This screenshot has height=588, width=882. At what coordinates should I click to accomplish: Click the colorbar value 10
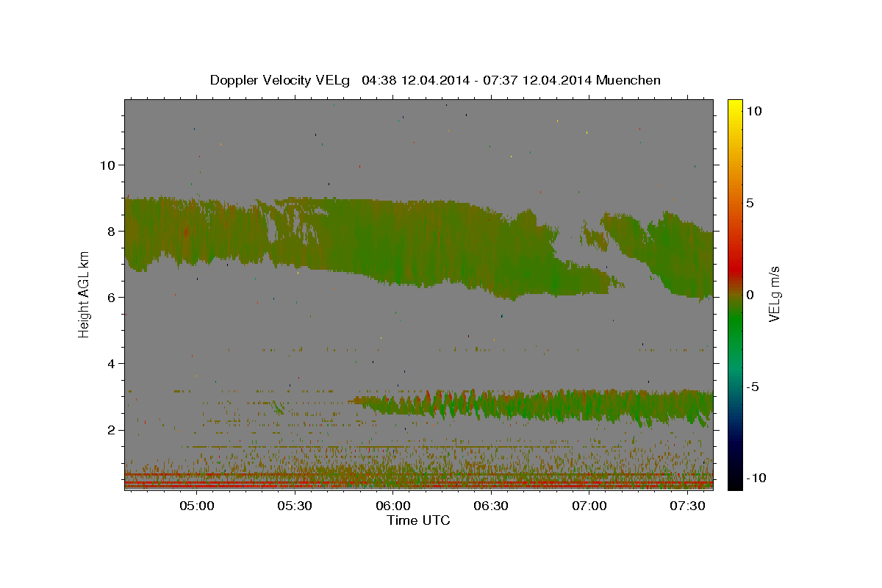pyautogui.click(x=754, y=111)
